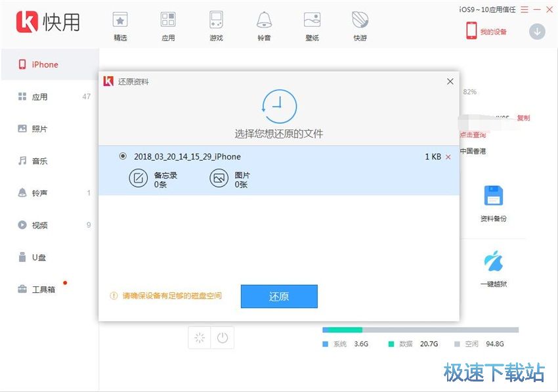Click the 备忘录 notes icon

(138, 178)
